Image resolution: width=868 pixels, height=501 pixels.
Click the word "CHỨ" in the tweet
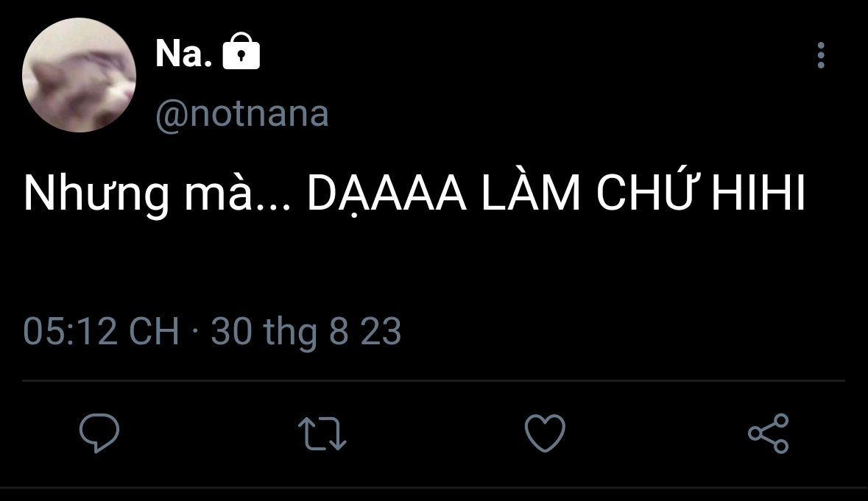645,195
